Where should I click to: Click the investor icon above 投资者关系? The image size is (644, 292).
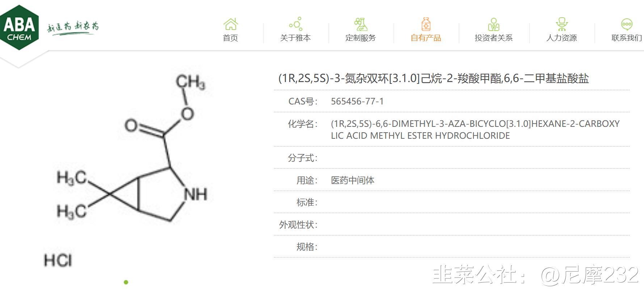493,25
